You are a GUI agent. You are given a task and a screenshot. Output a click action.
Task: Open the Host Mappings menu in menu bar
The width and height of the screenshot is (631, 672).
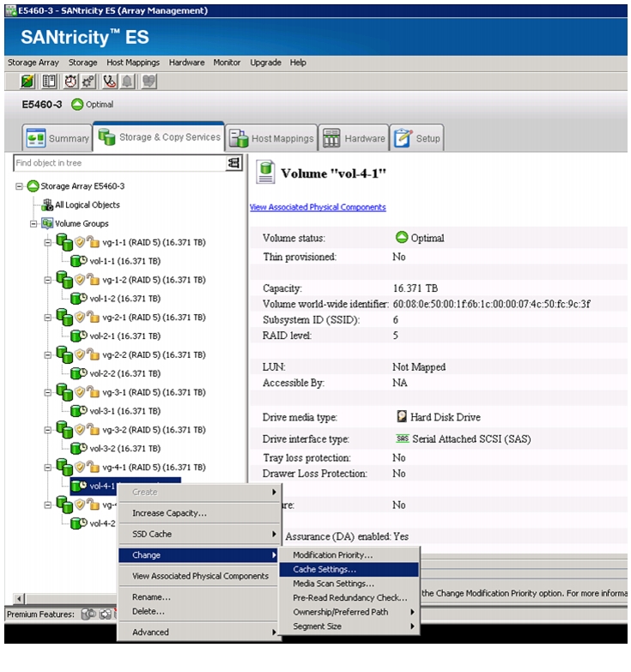pos(133,63)
